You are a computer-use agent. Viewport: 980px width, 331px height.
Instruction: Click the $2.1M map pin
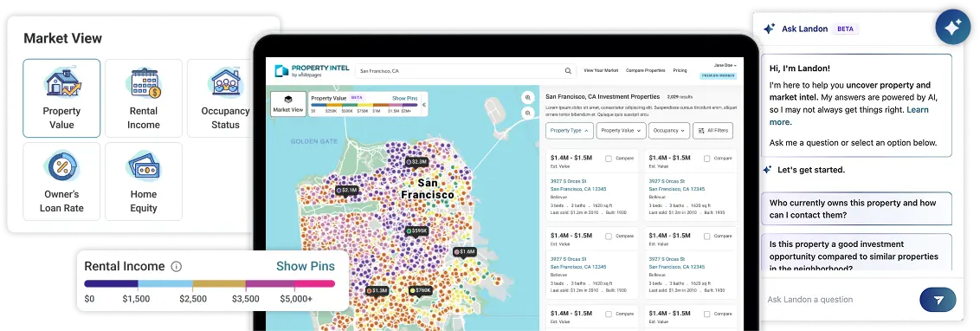point(347,191)
